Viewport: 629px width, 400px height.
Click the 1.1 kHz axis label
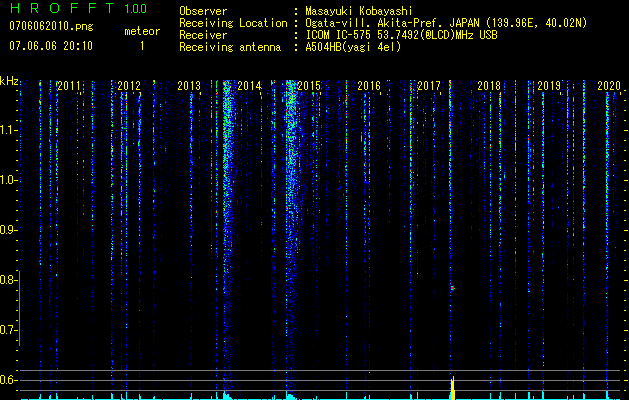pos(7,130)
